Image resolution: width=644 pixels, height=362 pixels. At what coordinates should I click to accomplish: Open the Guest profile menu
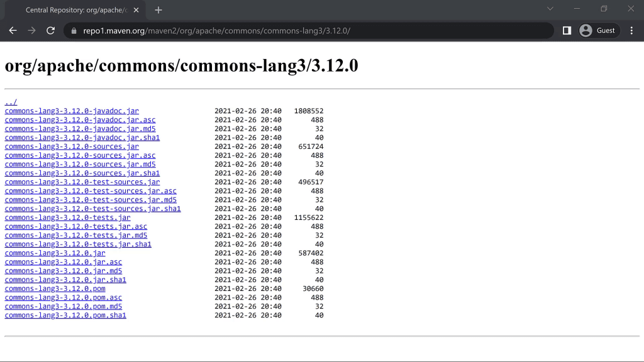(x=599, y=30)
